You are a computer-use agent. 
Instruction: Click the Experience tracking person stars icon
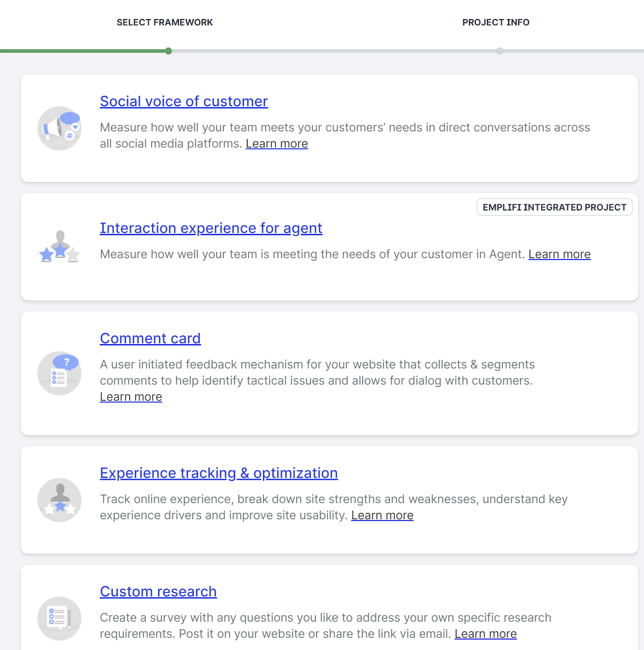click(x=59, y=500)
